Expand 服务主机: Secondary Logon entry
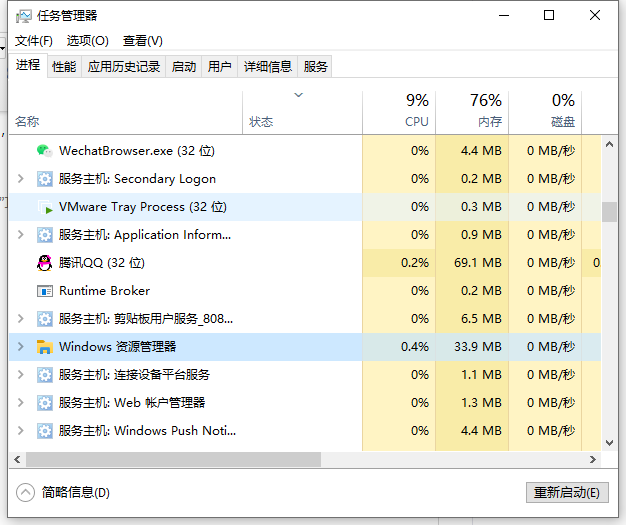Screen dimensions: 626x525 coord(20,179)
